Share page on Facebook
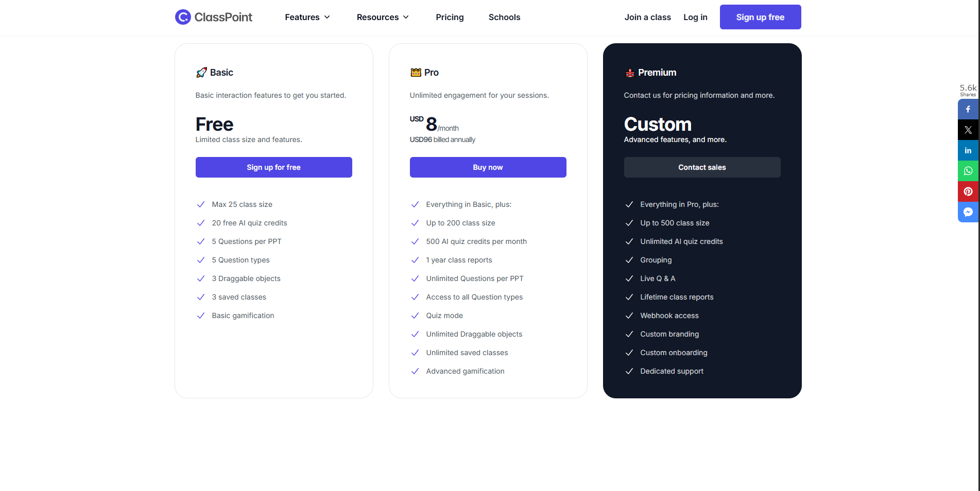Image resolution: width=980 pixels, height=491 pixels. click(968, 109)
